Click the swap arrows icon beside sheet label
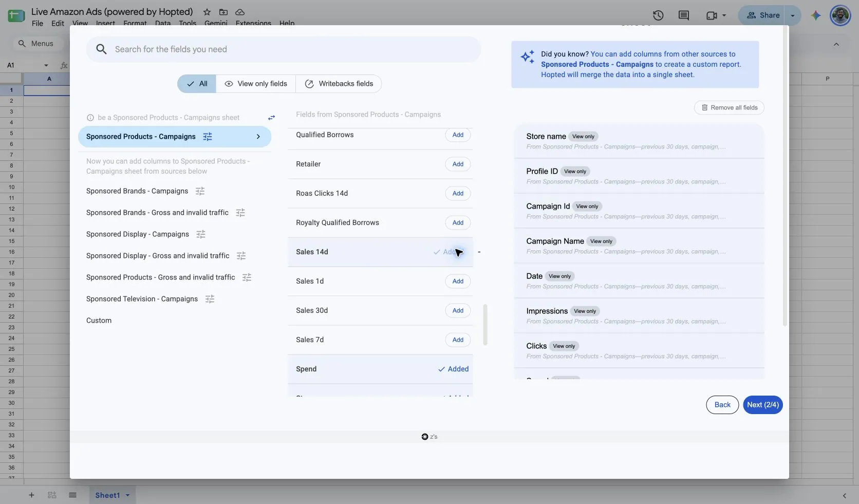This screenshot has width=859, height=504. click(271, 118)
